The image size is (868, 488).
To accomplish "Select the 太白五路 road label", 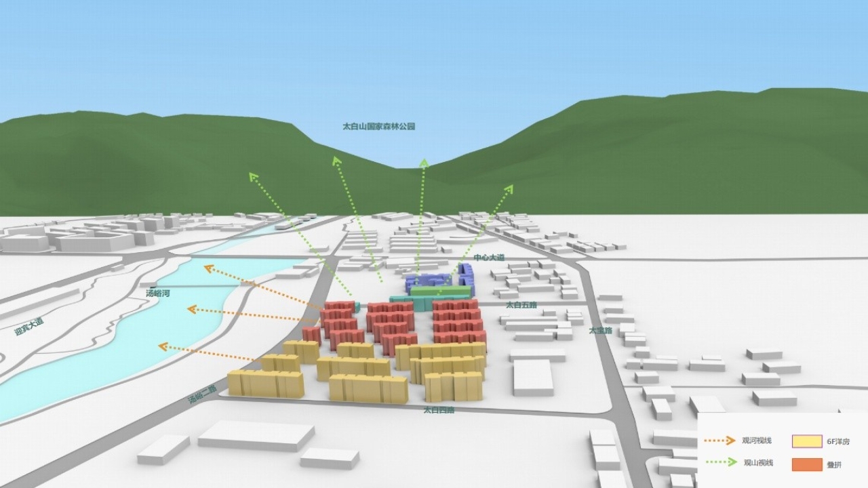I will tap(521, 305).
